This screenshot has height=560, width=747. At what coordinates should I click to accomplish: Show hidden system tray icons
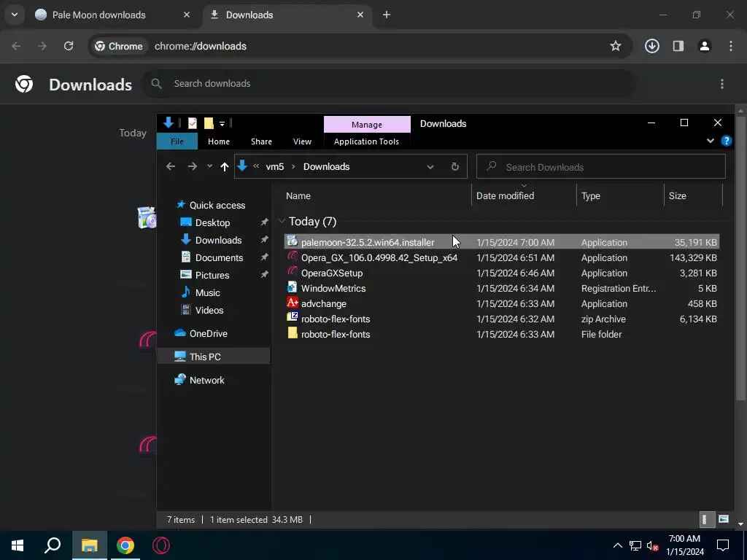coord(617,545)
